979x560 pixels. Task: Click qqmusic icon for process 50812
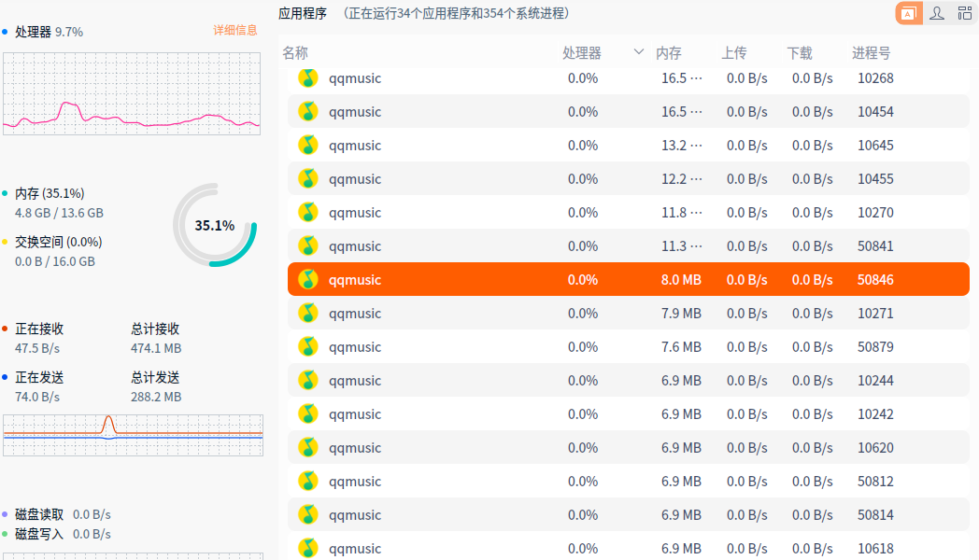[x=308, y=482]
